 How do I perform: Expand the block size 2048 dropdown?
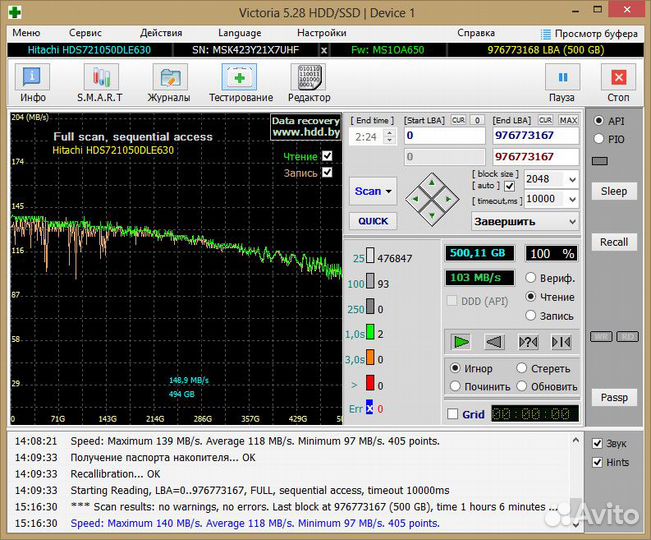(571, 179)
